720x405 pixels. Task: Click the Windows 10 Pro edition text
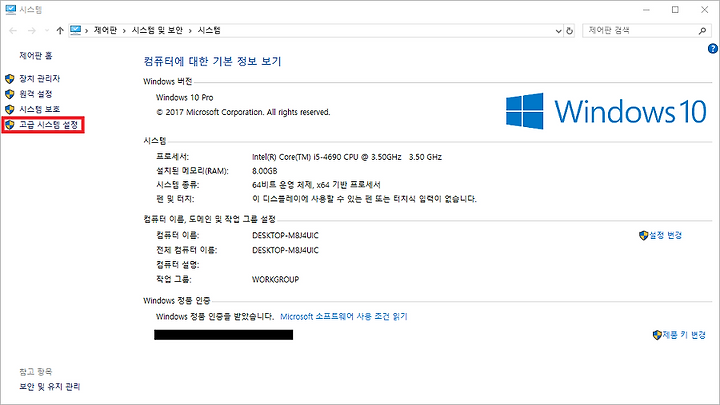pos(185,97)
